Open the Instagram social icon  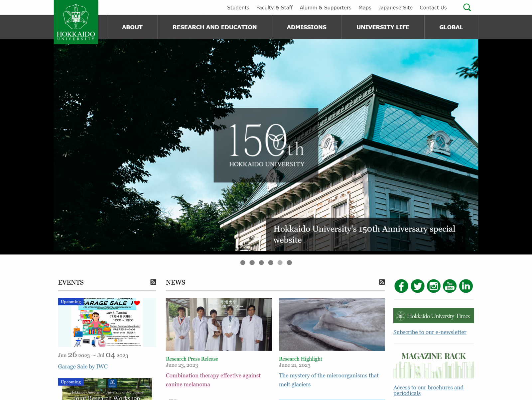tap(434, 286)
